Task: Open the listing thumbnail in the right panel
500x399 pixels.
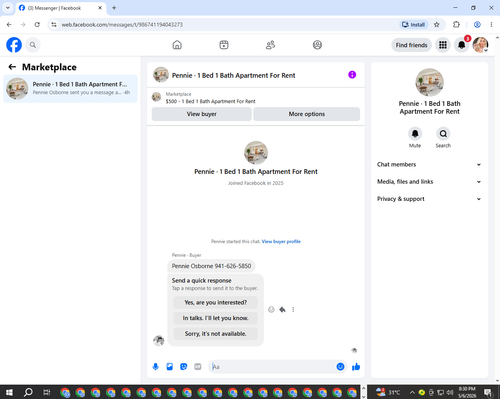Action: 429,82
